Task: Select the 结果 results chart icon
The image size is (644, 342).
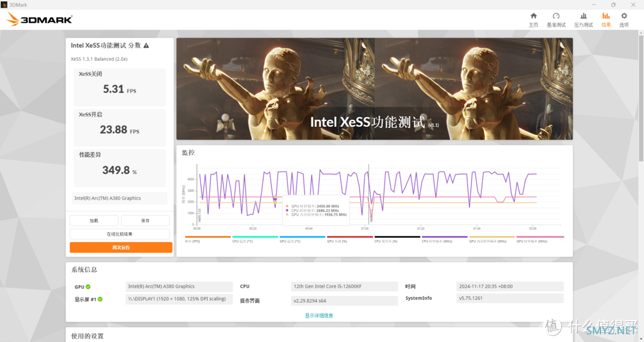Action: 606,16
